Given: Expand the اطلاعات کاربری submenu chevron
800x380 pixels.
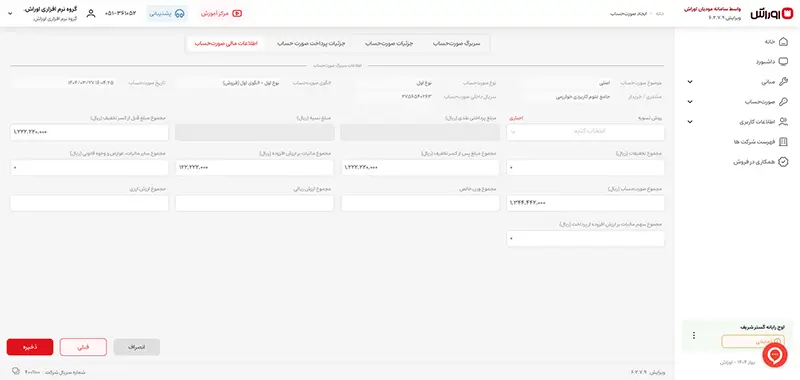Looking at the screenshot, I should (690, 121).
